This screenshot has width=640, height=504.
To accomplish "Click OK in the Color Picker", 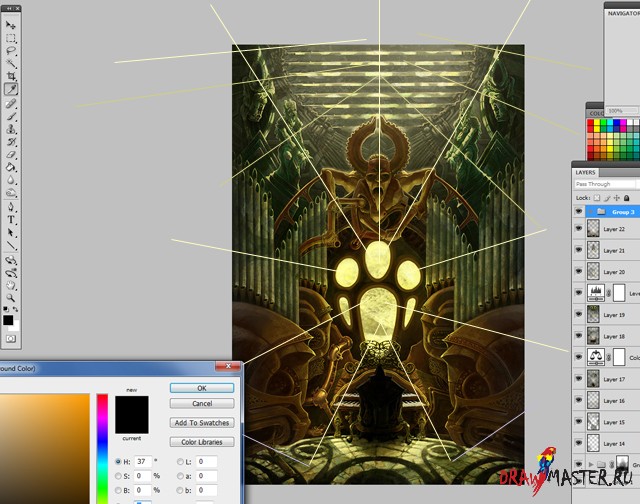I will pos(202,388).
